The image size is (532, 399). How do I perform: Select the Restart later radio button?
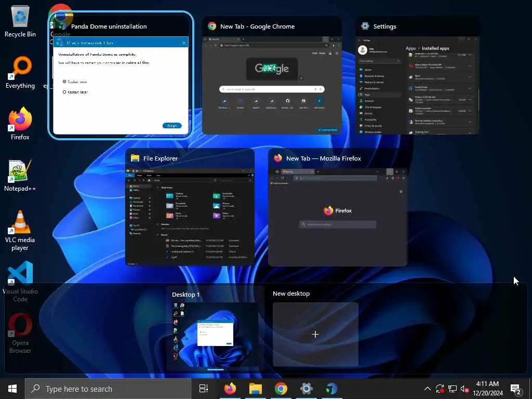point(64,92)
